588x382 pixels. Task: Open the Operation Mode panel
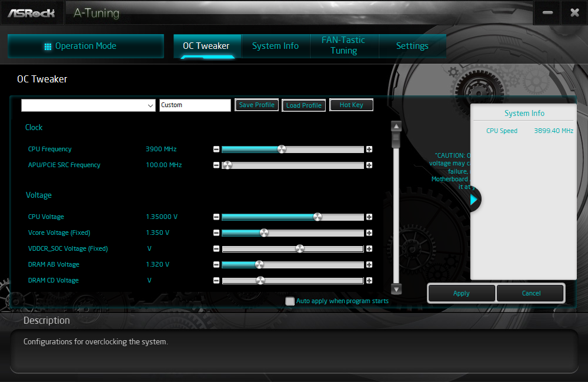[86, 46]
